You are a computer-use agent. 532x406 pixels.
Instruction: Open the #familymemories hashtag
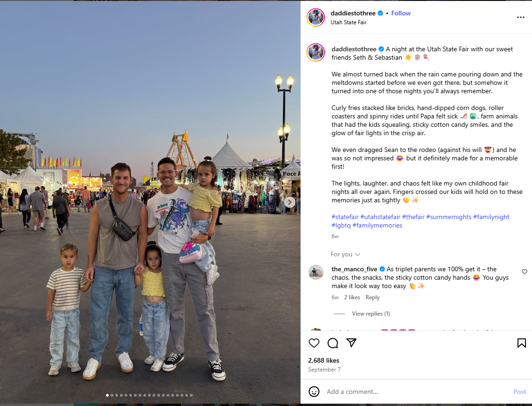coord(377,225)
